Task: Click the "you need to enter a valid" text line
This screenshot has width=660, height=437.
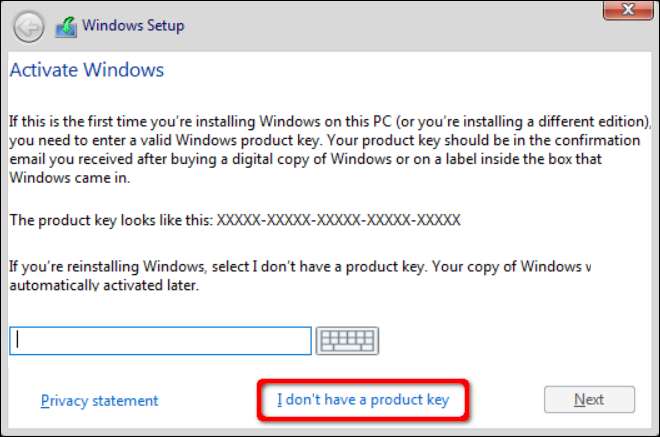Action: (x=300, y=140)
